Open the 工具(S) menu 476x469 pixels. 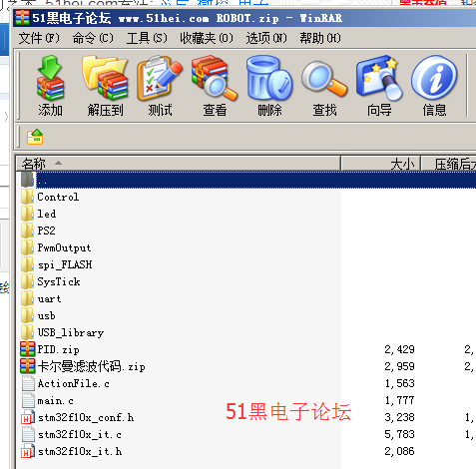click(147, 38)
